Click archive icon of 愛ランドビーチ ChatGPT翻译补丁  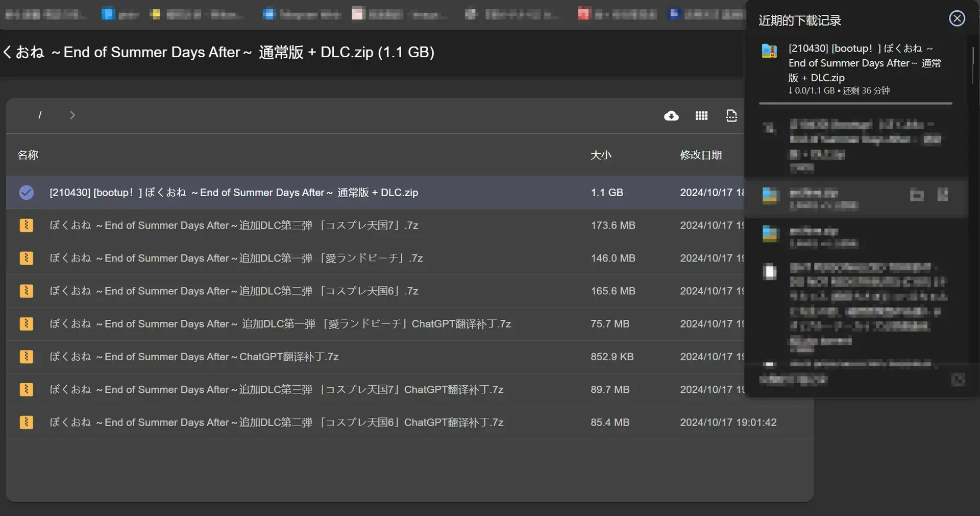pyautogui.click(x=27, y=324)
